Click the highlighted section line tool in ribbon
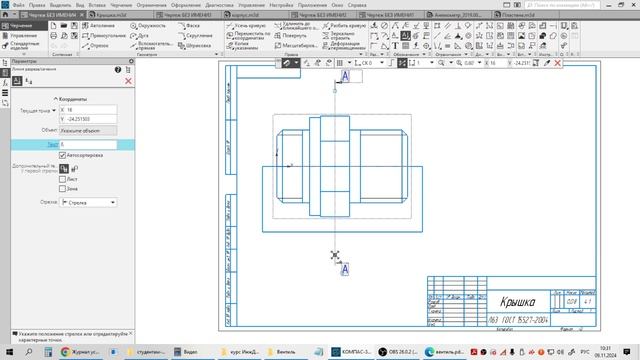 [x=405, y=36]
